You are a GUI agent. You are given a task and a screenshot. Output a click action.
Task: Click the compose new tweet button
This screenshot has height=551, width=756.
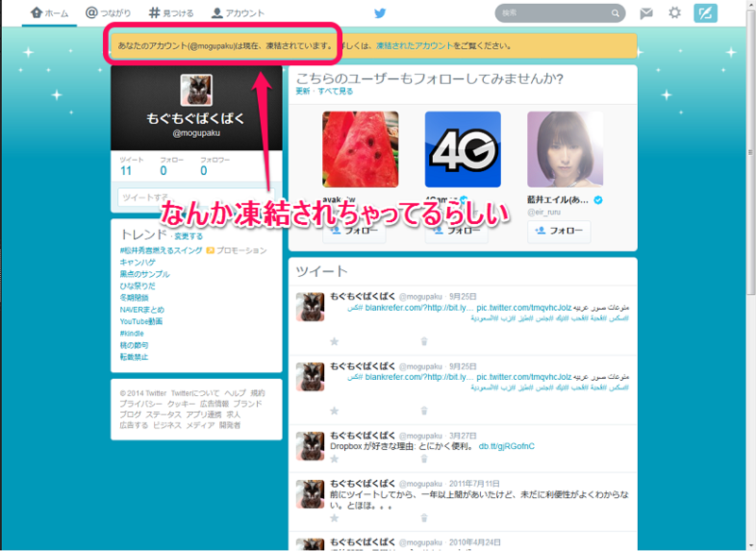tap(705, 13)
